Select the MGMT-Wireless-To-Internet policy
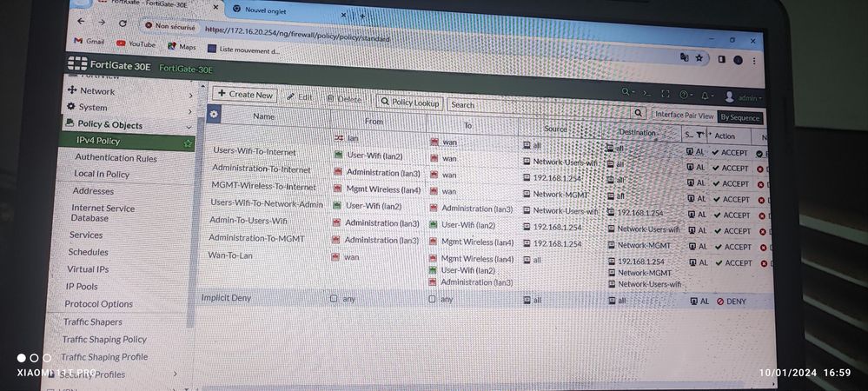Screen dimensions: 868x391 click(263, 186)
